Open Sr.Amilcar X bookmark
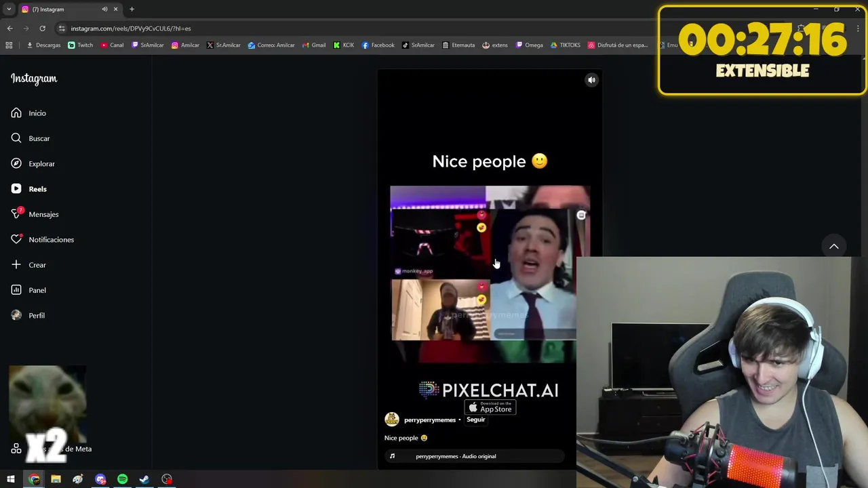Viewport: 868px width, 488px height. pyautogui.click(x=224, y=45)
